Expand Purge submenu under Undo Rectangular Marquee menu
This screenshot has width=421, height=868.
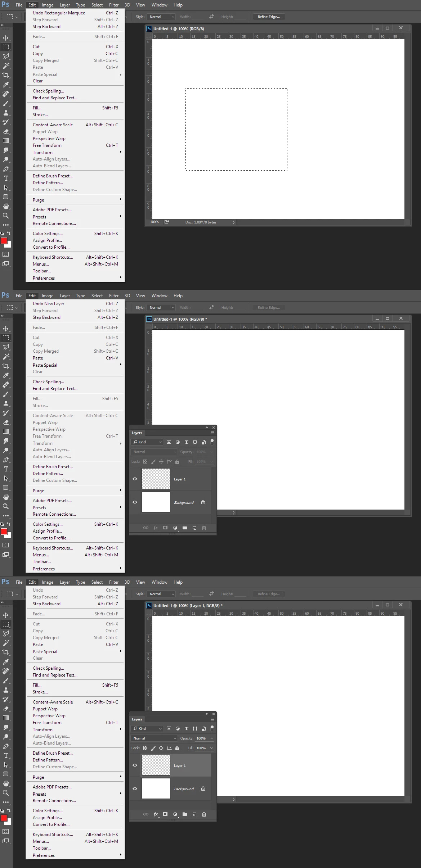point(75,200)
